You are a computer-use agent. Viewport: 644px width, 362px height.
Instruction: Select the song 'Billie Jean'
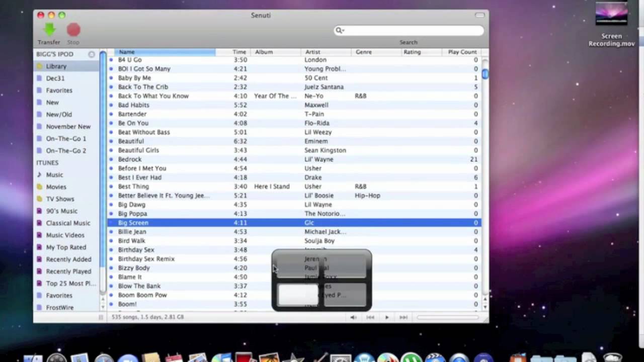(294, 232)
